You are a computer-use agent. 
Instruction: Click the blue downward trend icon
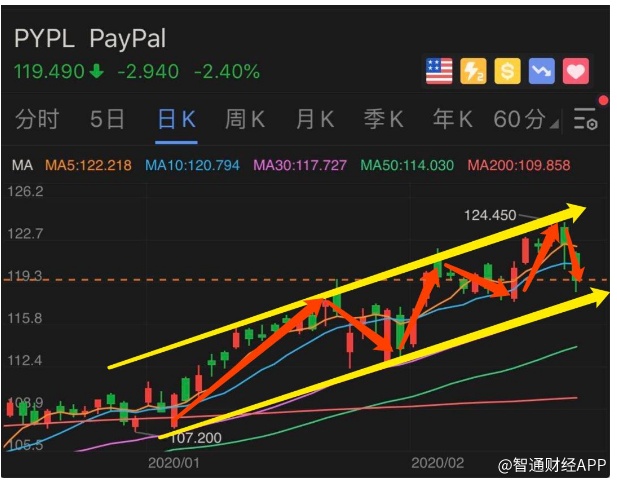pyautogui.click(x=542, y=71)
